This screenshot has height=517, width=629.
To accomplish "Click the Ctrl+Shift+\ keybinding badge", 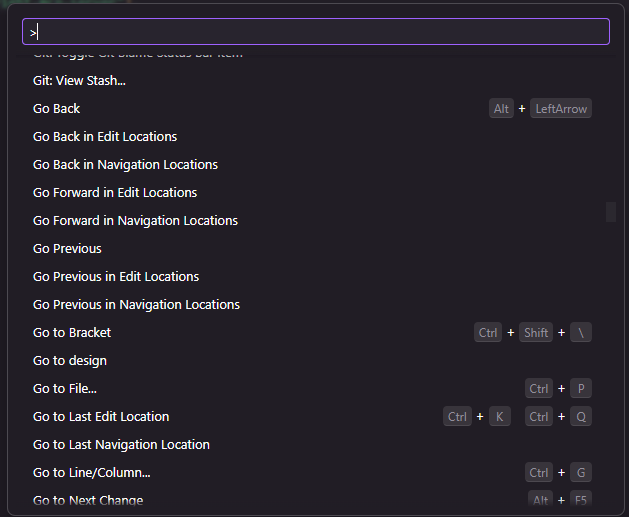I will 533,333.
